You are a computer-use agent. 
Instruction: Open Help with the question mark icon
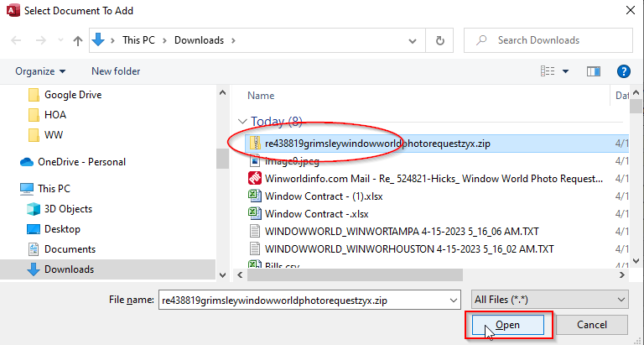tap(624, 71)
